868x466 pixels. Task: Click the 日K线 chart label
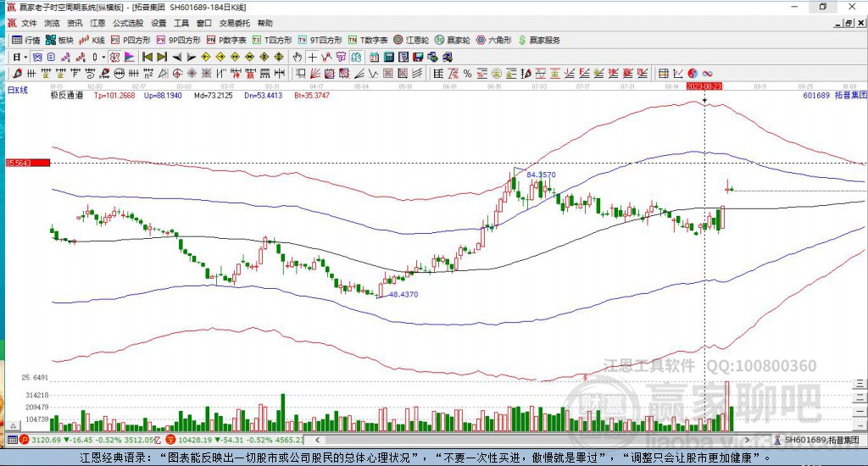click(17, 90)
